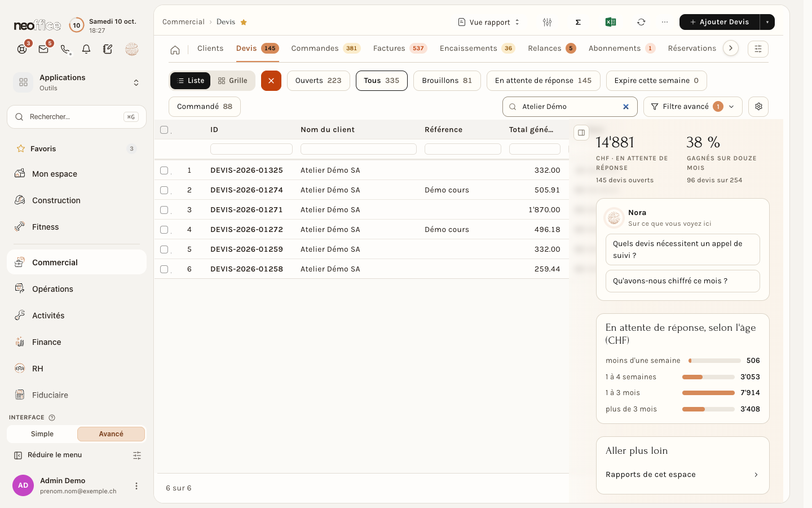Click the Excel export icon
Viewport: 812px width, 508px height.
[x=610, y=22]
